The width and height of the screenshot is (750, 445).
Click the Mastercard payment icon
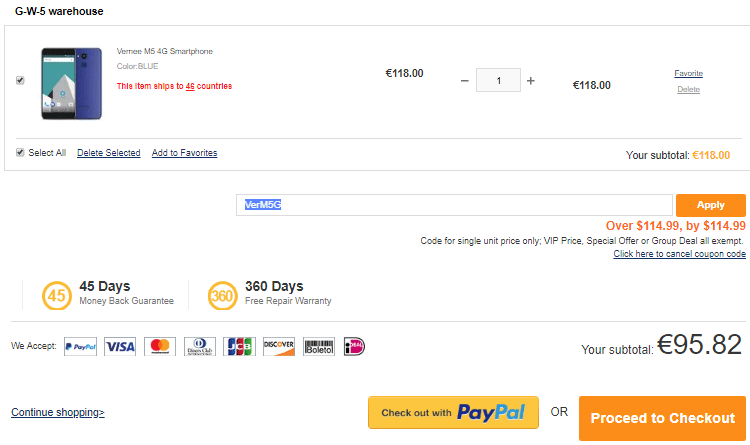point(160,346)
